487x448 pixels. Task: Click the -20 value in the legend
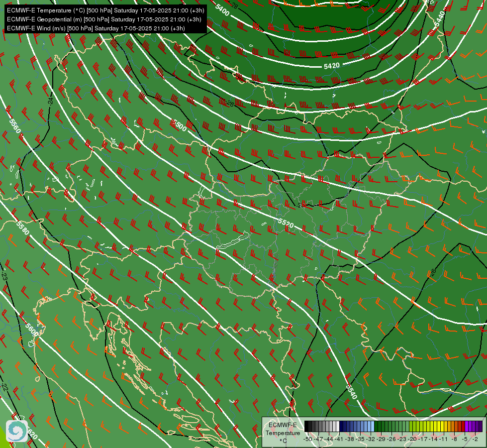click(x=412, y=439)
